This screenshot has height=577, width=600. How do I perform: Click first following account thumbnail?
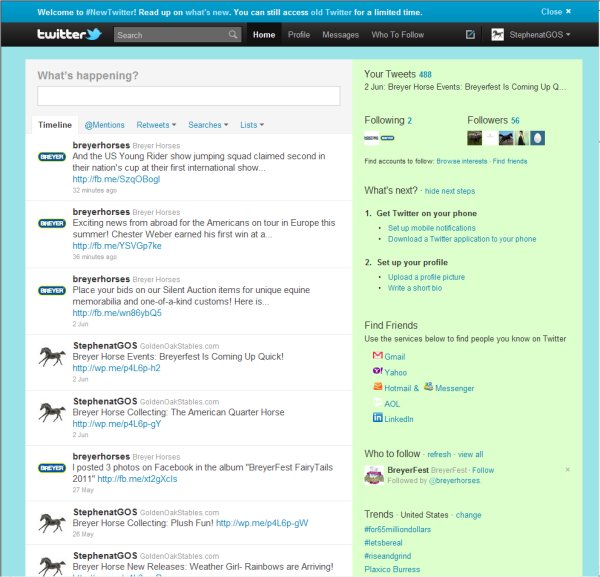click(371, 138)
